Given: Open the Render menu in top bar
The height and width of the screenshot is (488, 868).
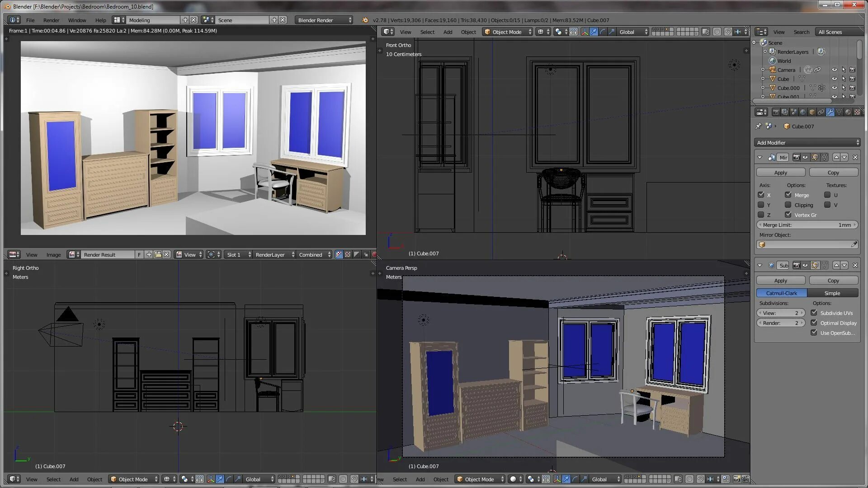Looking at the screenshot, I should [51, 20].
